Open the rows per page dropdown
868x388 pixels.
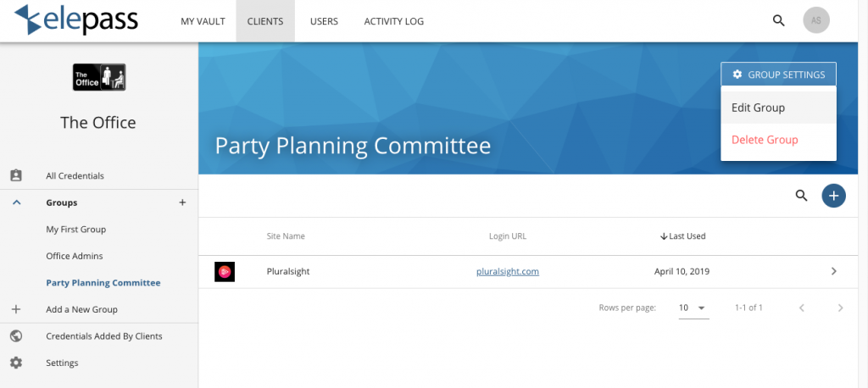[x=693, y=308]
